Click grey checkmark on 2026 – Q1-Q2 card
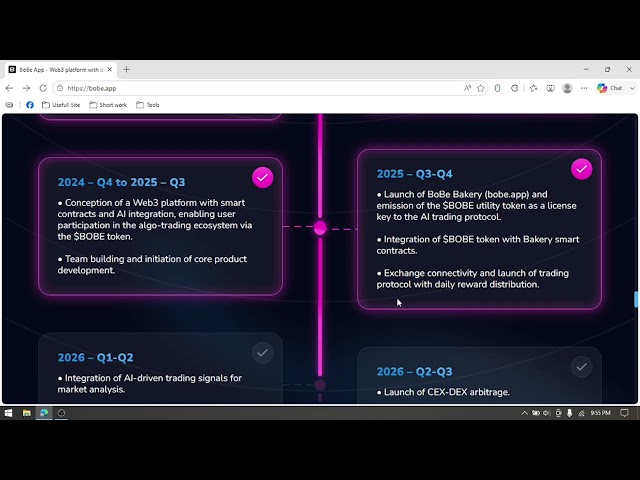The image size is (640, 480). [x=262, y=353]
